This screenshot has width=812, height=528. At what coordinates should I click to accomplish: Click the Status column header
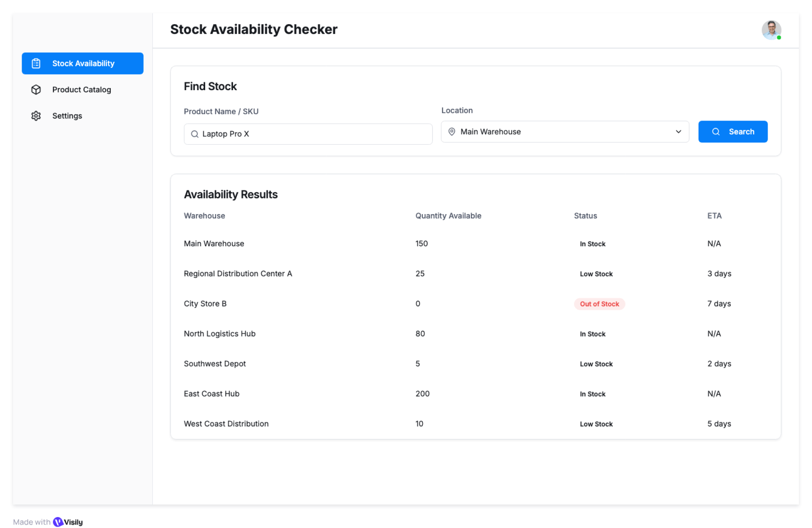pos(585,216)
